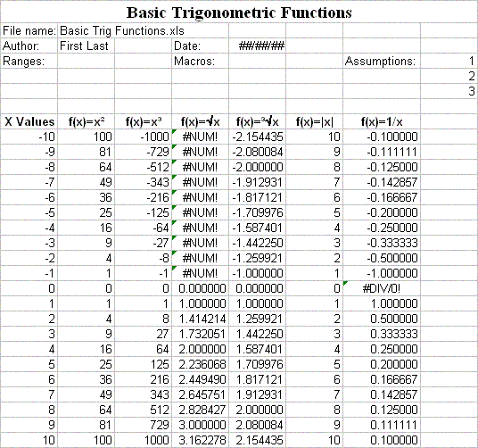Click the Macros: label cell
This screenshot has height=448, width=478.
pos(201,61)
